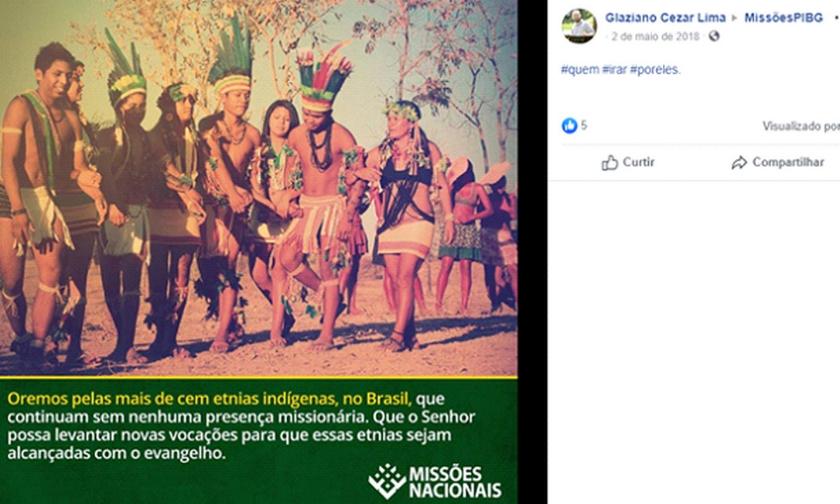Image resolution: width=840 pixels, height=504 pixels.
Task: Click the Compartilhar button label
Action: coord(788,162)
